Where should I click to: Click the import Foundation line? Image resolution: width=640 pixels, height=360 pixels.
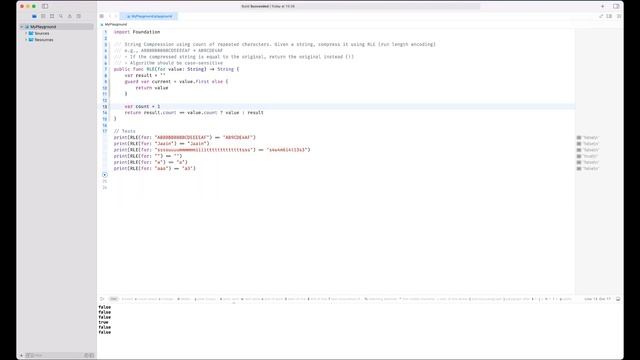(137, 32)
